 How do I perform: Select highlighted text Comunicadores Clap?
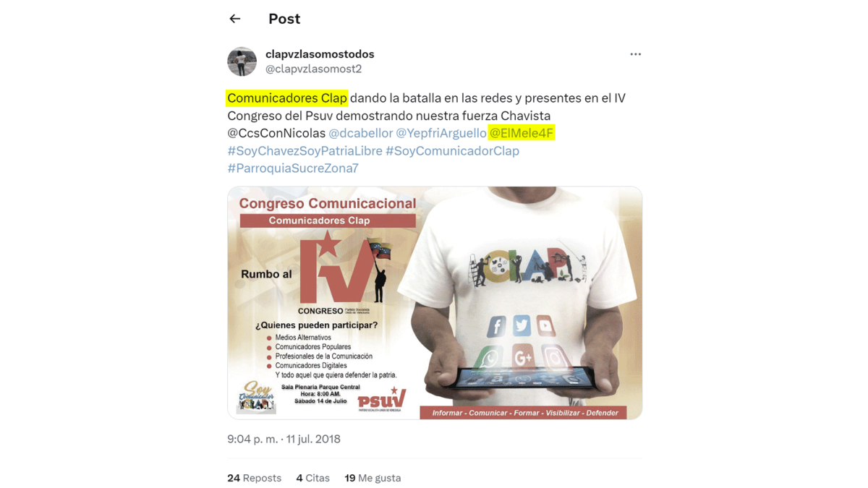click(x=287, y=98)
